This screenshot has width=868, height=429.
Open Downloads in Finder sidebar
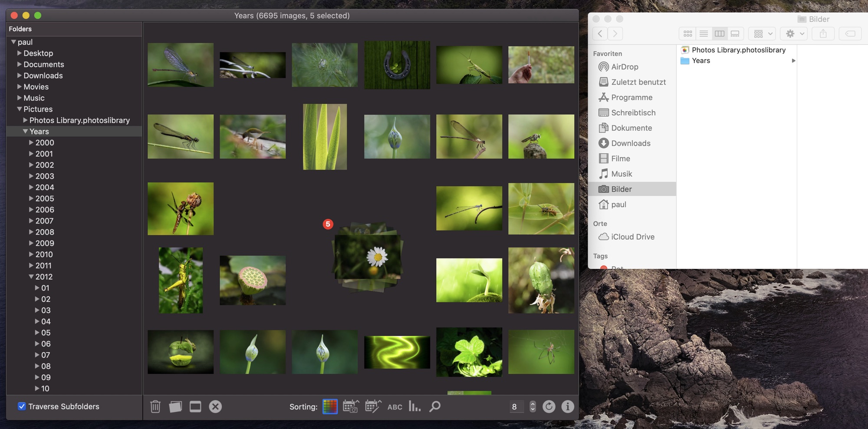coord(631,143)
